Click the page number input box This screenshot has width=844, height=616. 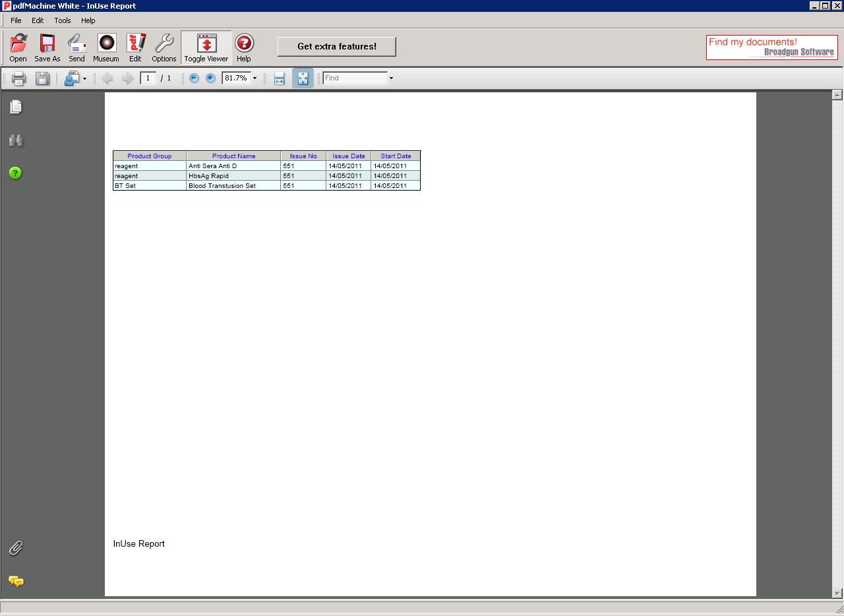pyautogui.click(x=148, y=78)
